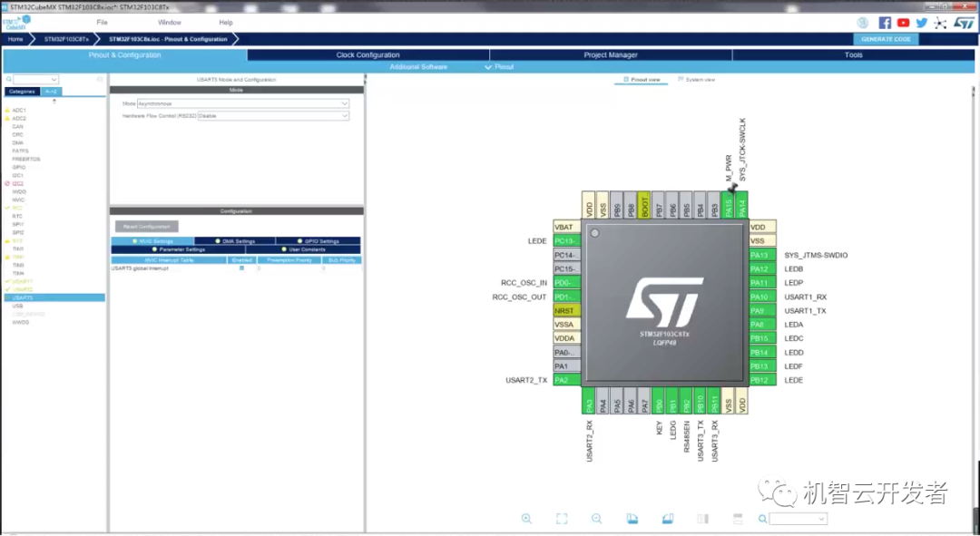Image resolution: width=980 pixels, height=536 pixels.
Task: Open the ST Twitter page icon
Action: tap(922, 23)
